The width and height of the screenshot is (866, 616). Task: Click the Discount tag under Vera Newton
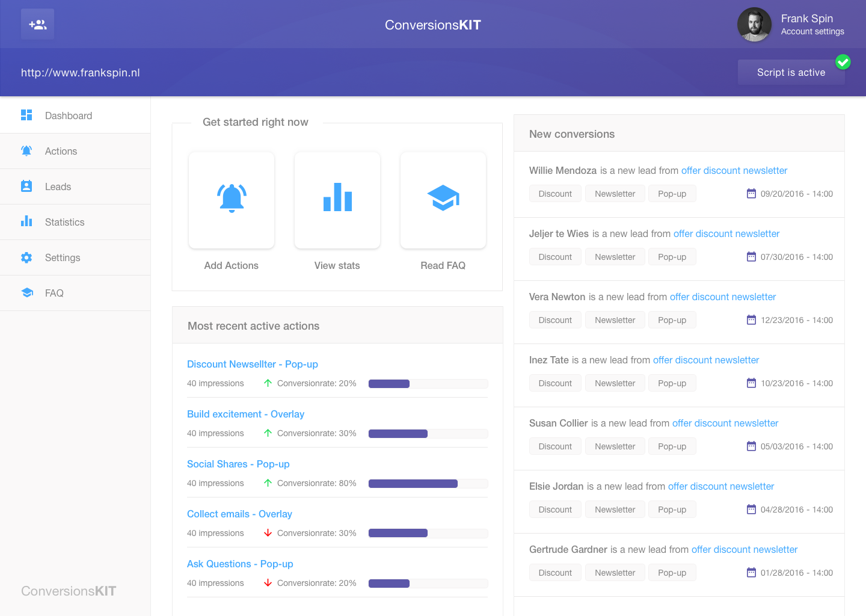555,319
